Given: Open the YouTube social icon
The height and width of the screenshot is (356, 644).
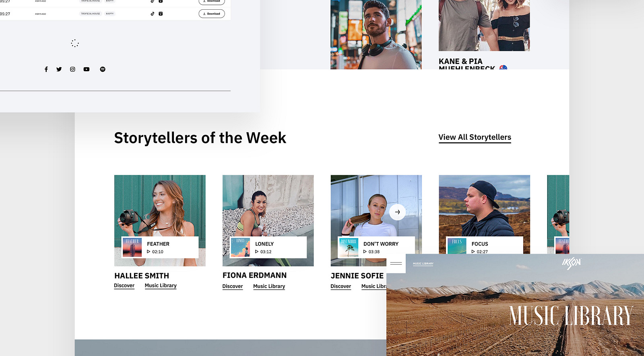Looking at the screenshot, I should (87, 69).
